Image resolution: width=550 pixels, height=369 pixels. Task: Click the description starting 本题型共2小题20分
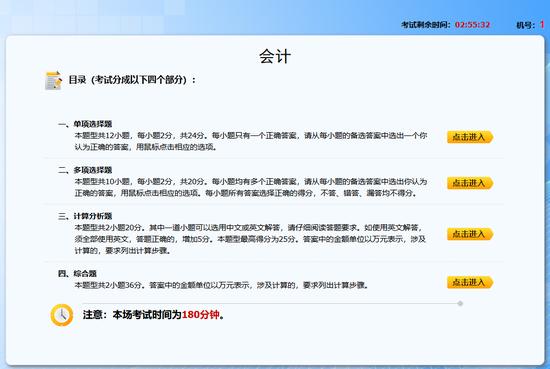click(250, 239)
